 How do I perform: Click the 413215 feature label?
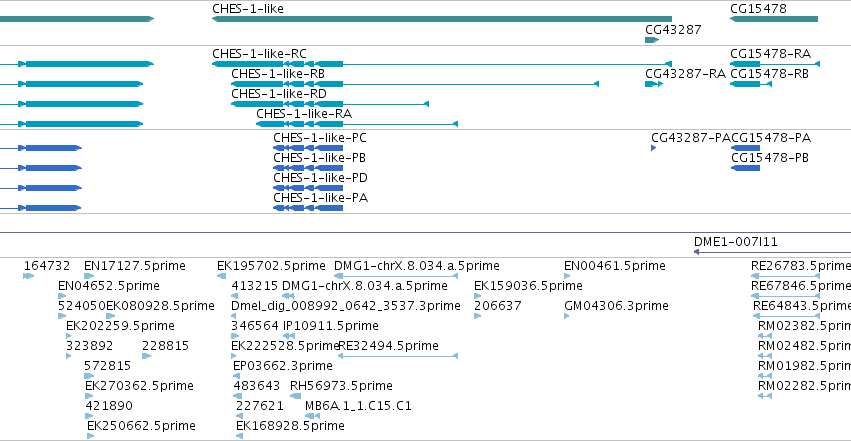255,286
